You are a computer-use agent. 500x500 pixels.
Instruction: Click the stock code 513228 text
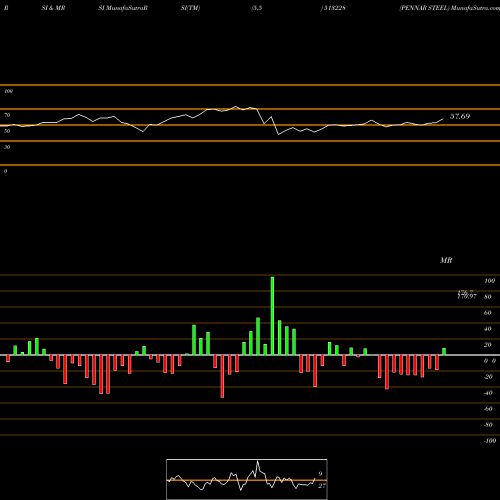334,8
